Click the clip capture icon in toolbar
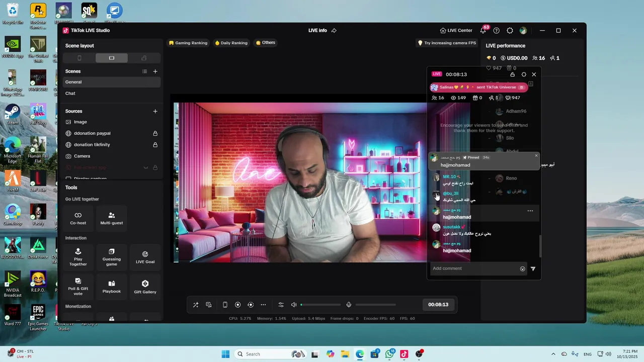The image size is (644, 362). click(x=251, y=305)
